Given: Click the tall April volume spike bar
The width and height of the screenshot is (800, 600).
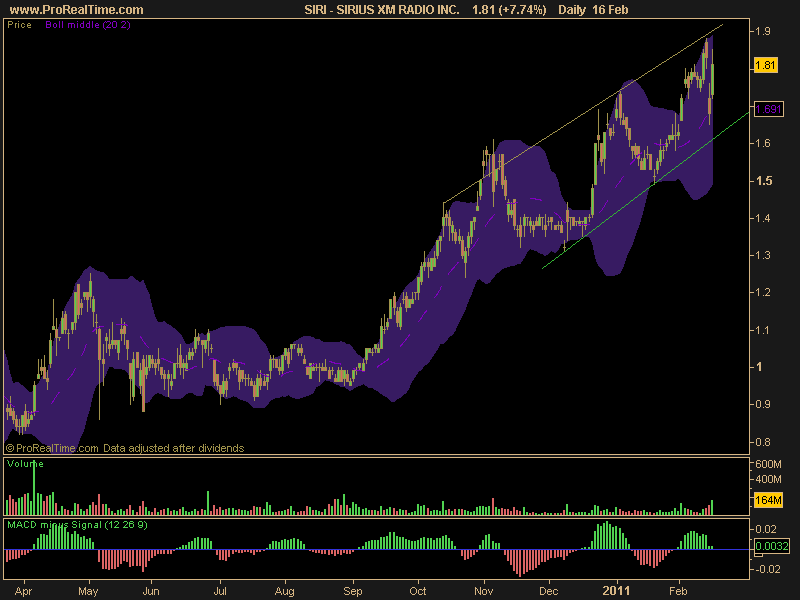Looking at the screenshot, I should (34, 487).
